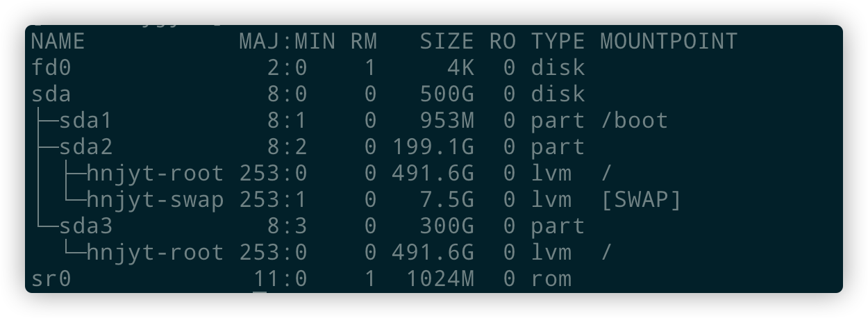Select the sda3 partition entry
868x318 pixels.
[85, 226]
